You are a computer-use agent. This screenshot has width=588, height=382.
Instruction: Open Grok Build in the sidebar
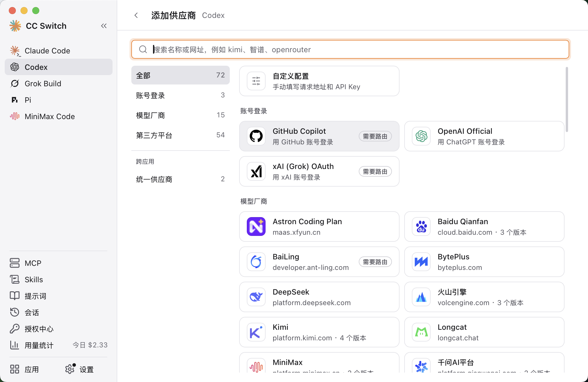[59, 83]
